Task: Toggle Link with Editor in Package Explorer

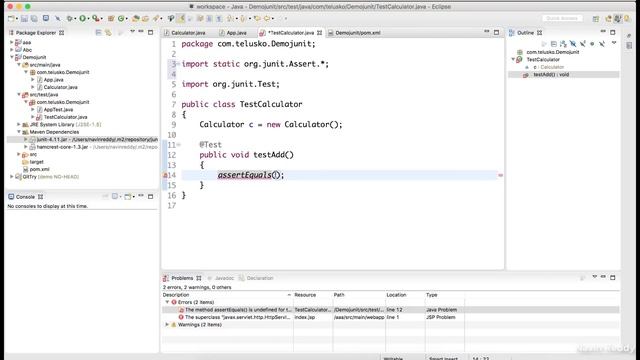Action: pos(108,32)
